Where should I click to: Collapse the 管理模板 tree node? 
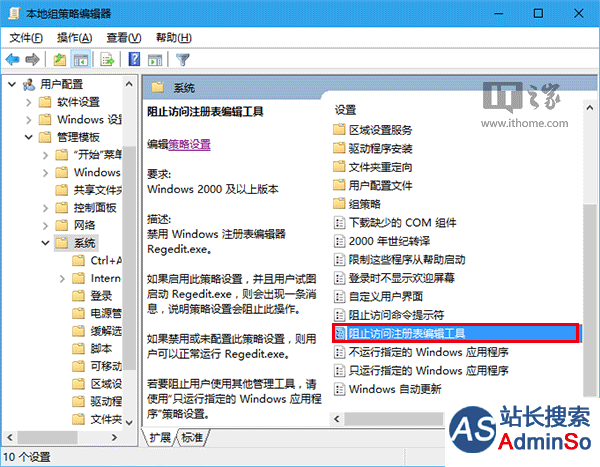(x=29, y=137)
